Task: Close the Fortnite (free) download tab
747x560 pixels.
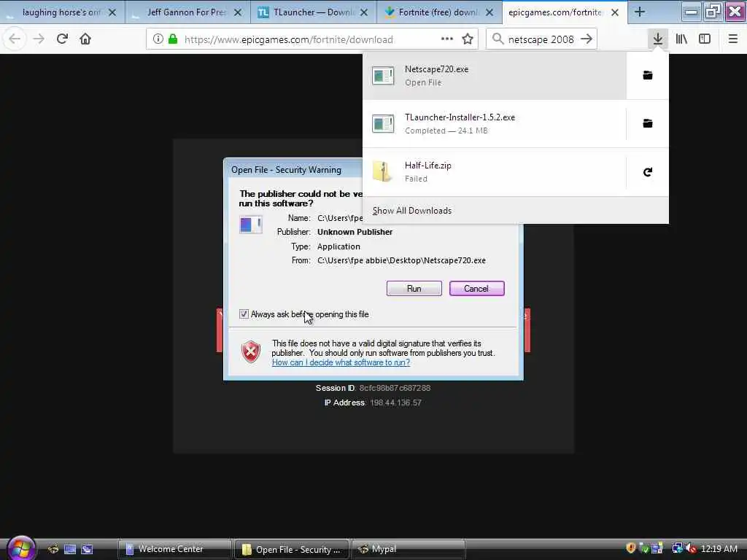Action: [x=489, y=12]
